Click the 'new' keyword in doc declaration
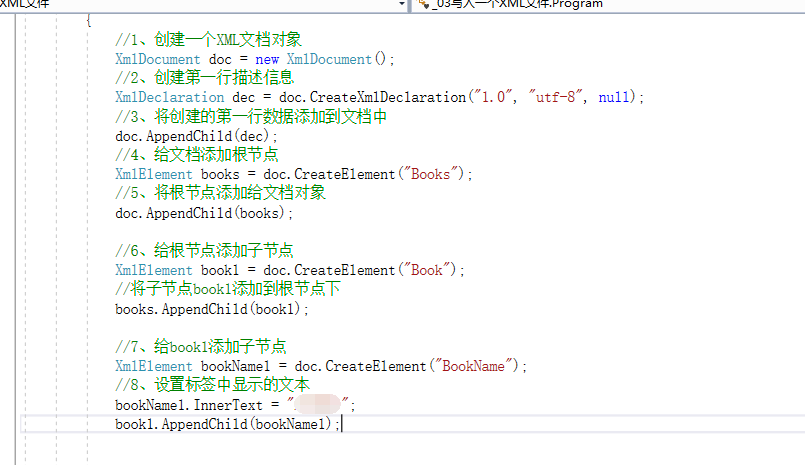The image size is (805, 465). click(267, 60)
